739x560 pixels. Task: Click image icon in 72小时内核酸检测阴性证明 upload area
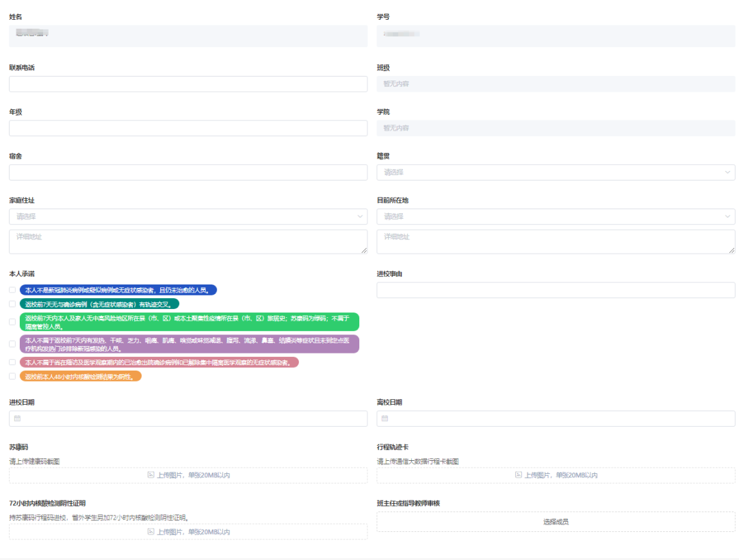(x=151, y=532)
